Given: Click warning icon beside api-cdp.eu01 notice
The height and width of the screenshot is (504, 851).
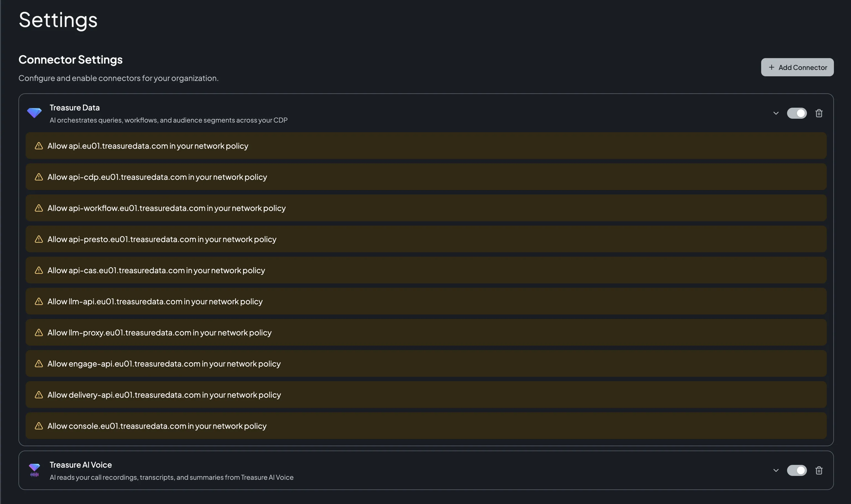Looking at the screenshot, I should pos(39,177).
